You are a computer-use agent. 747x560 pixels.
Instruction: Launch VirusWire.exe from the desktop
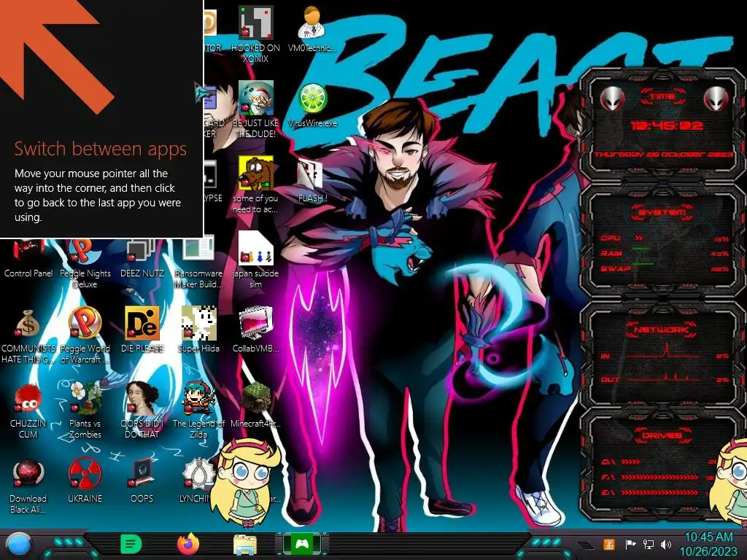[x=312, y=105]
